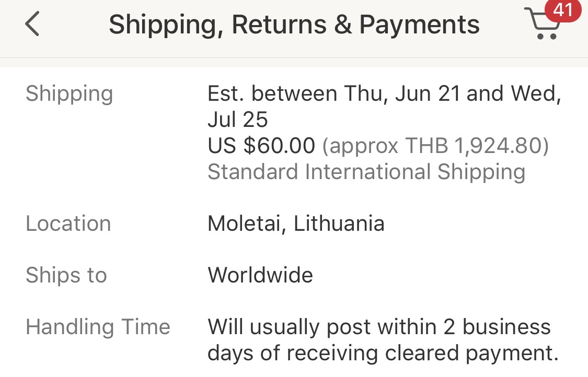This screenshot has height=377, width=588.
Task: Tap the approx THB 1,924.80 conversion
Action: tap(435, 146)
